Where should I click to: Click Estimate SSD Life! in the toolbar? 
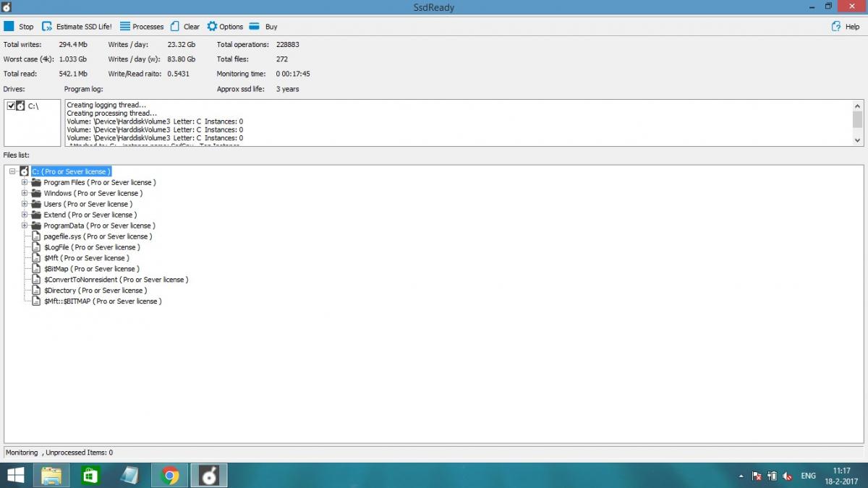[x=77, y=27]
